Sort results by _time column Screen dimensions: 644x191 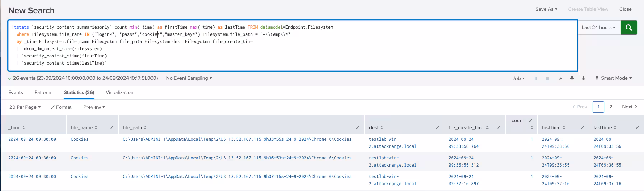click(17, 127)
